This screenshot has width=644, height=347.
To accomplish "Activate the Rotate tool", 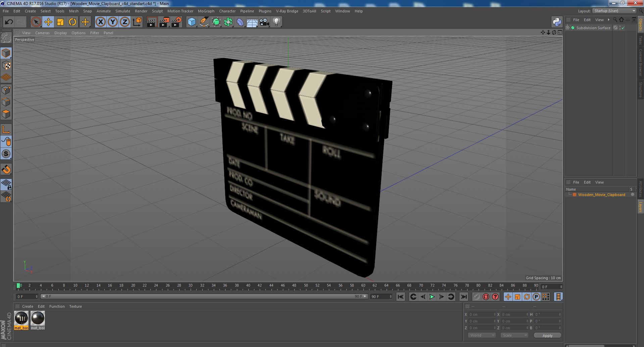I will click(x=72, y=22).
